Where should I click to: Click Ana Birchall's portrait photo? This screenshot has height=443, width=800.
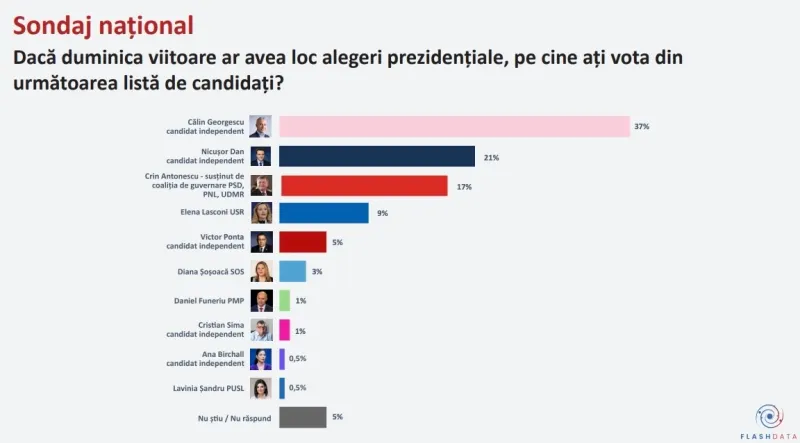pyautogui.click(x=261, y=359)
